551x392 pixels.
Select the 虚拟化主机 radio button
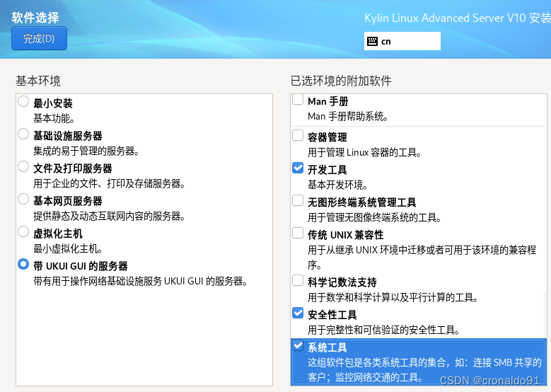(x=23, y=231)
